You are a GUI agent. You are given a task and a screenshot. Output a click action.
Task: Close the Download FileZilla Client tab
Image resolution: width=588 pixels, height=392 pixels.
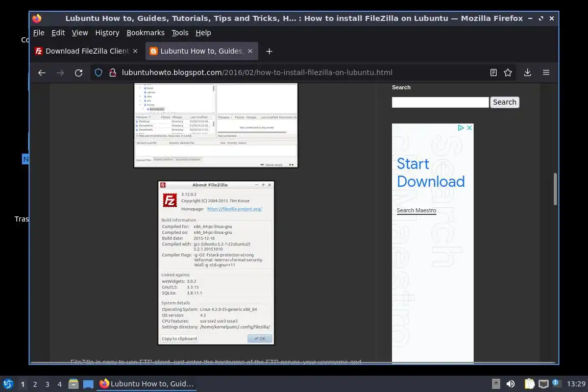135,51
